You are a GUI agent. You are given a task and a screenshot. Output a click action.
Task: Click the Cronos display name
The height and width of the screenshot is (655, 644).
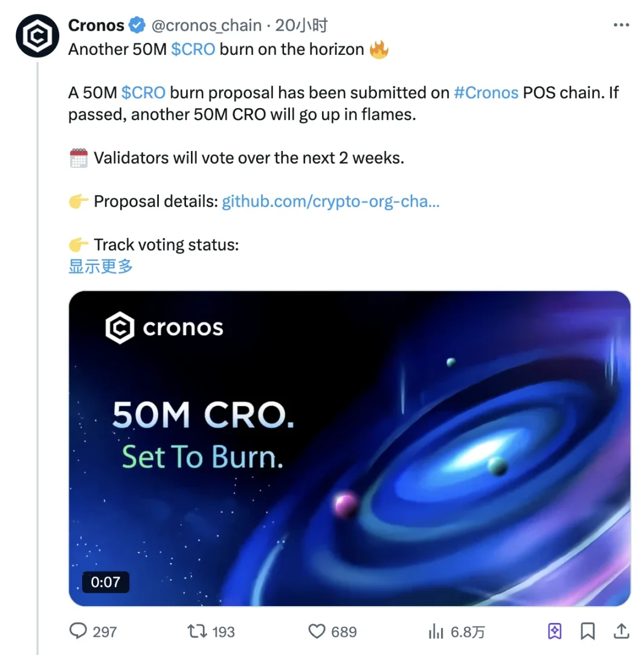[x=96, y=26]
